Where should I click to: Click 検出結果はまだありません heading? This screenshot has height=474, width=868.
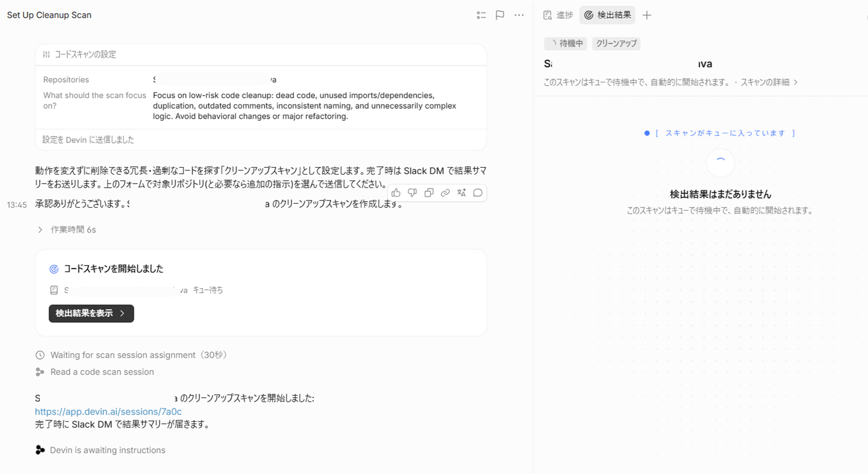(x=720, y=194)
